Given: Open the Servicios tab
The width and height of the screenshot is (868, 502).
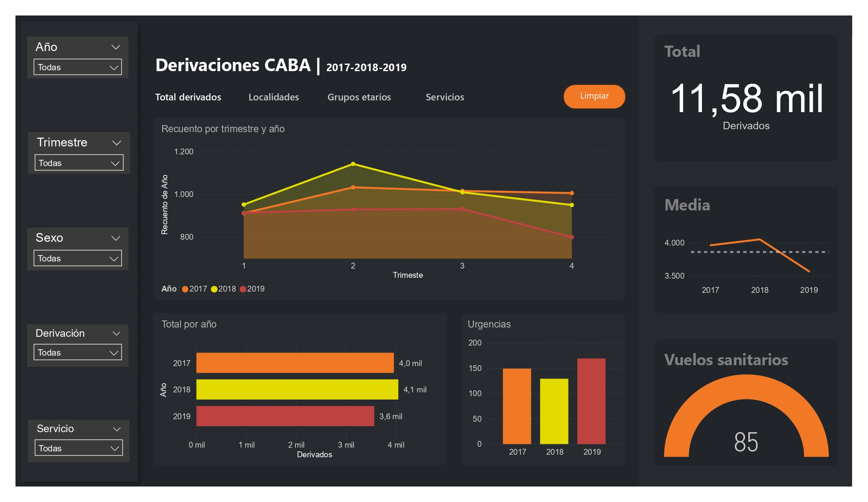Looking at the screenshot, I should pos(445,97).
